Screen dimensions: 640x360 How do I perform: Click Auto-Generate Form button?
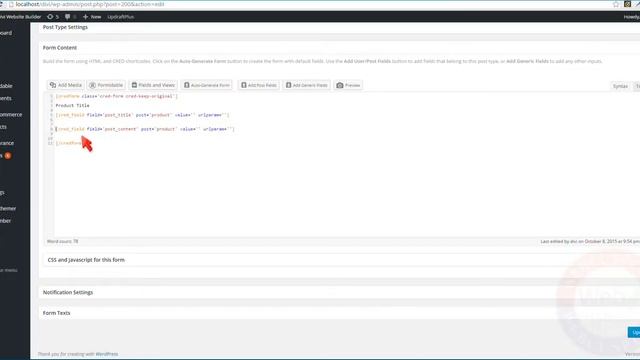point(207,85)
